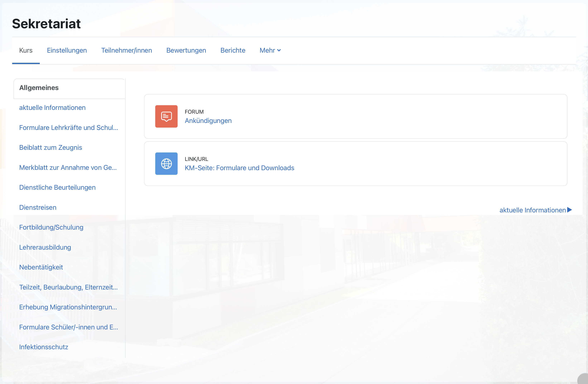Open KM-Seite: Formulare und Downloads
This screenshot has height=384, width=588.
239,168
